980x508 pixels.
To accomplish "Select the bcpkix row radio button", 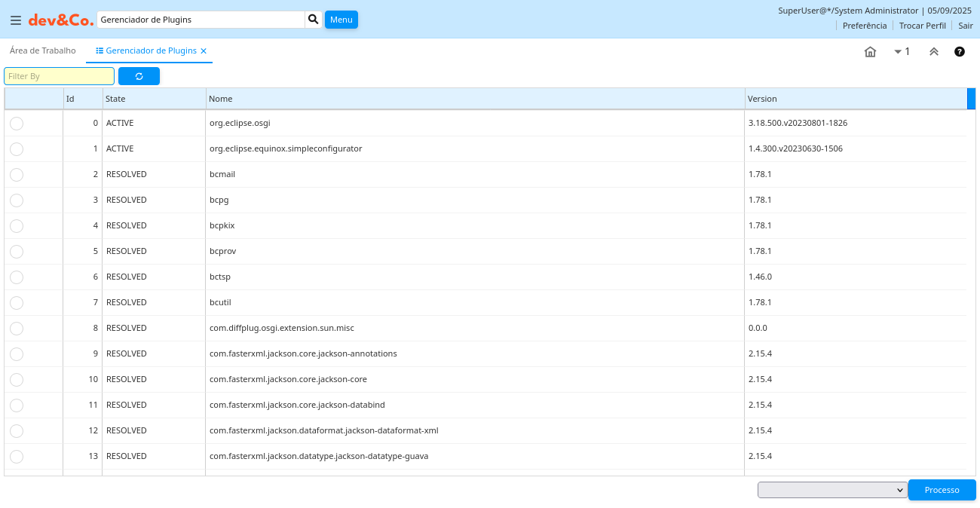I will click(x=17, y=226).
